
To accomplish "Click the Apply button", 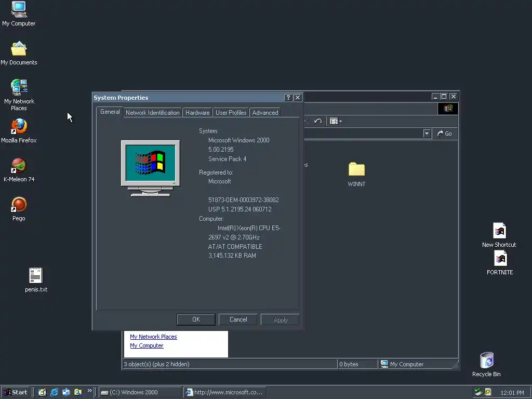I will pyautogui.click(x=280, y=320).
